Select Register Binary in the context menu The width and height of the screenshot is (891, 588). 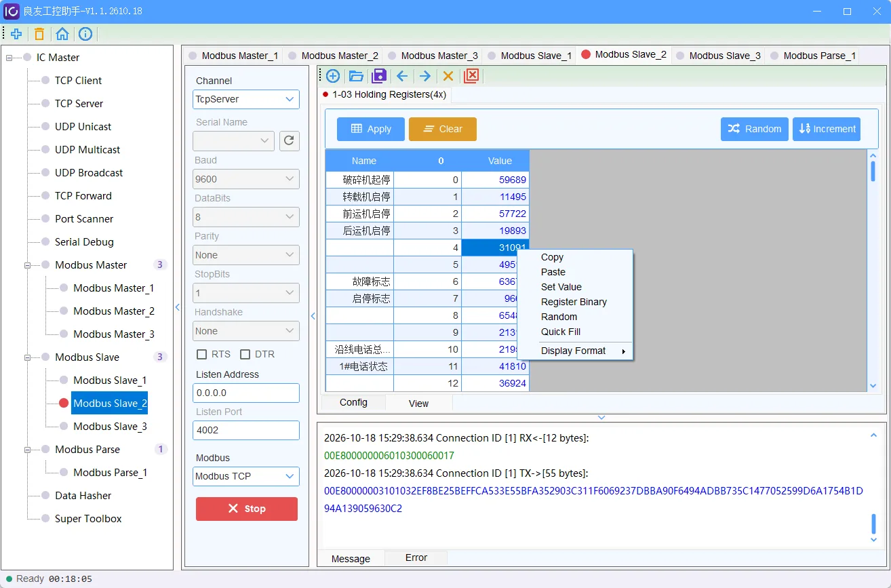point(575,302)
